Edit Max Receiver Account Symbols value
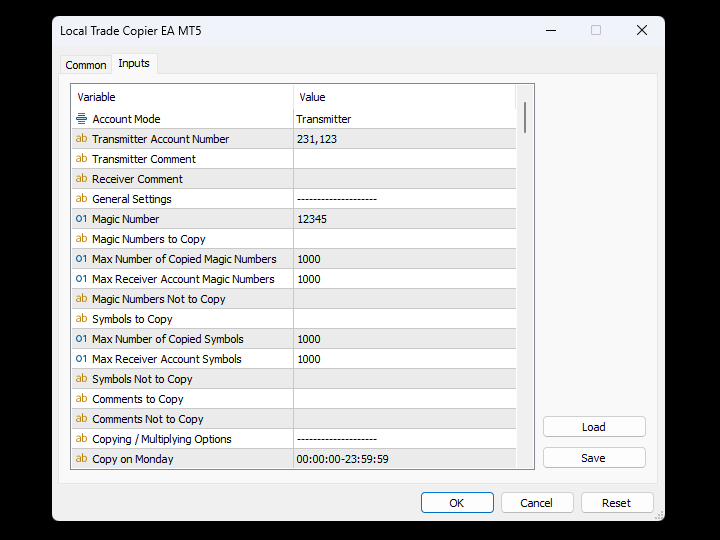Screen dimensions: 720x540 405,359
